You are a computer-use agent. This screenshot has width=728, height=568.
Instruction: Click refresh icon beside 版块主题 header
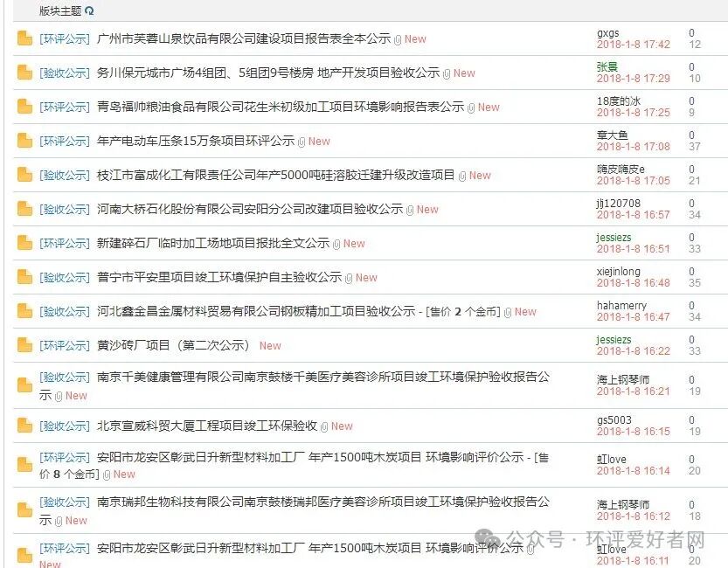click(x=90, y=10)
